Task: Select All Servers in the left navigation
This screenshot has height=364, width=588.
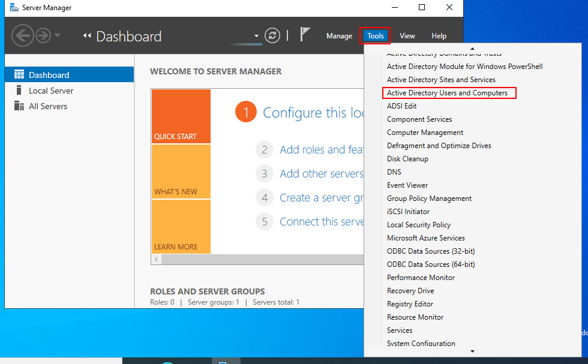Action: 70,106
